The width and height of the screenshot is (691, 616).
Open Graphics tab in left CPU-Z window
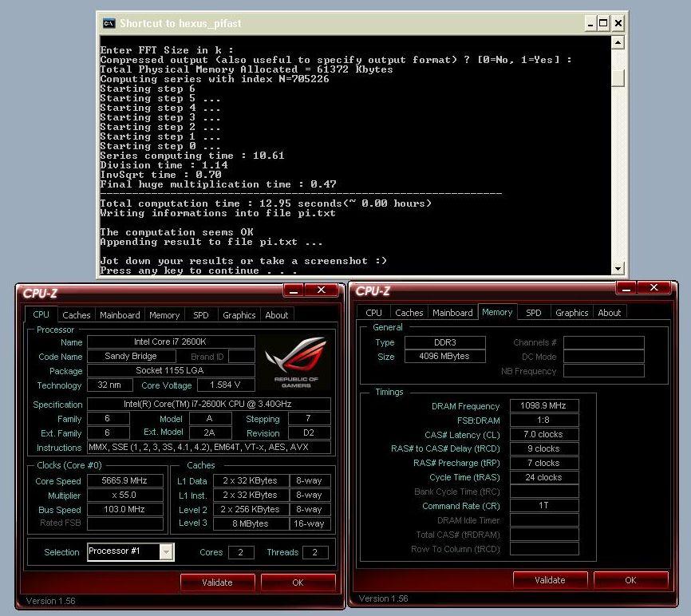click(x=239, y=315)
